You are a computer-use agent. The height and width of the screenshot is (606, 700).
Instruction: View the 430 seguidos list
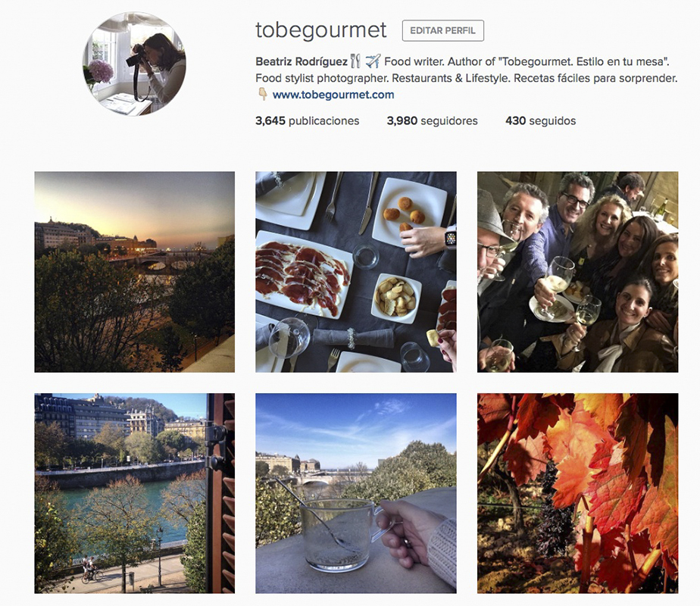(541, 121)
